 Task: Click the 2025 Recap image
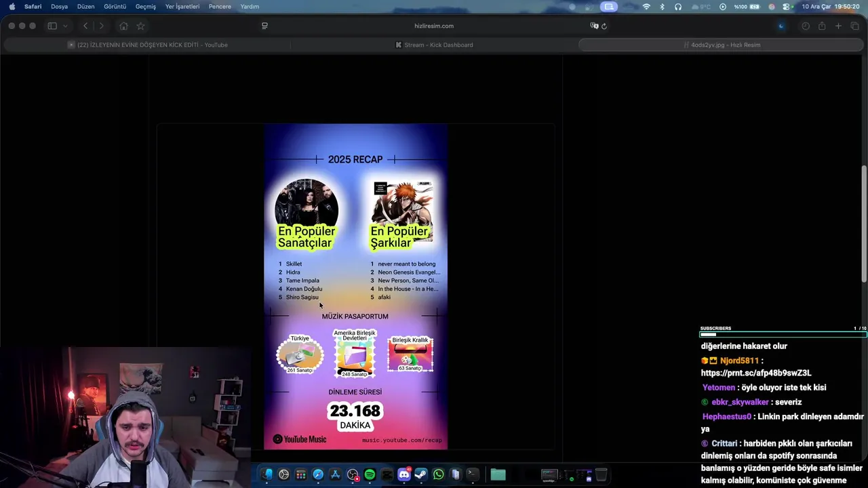pyautogui.click(x=356, y=287)
